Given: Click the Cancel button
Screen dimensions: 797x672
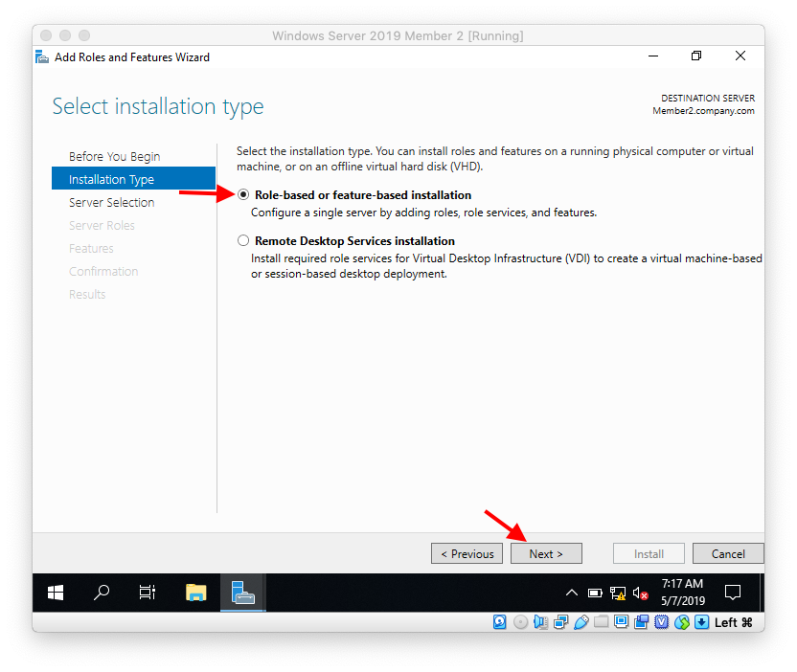Looking at the screenshot, I should pos(728,553).
